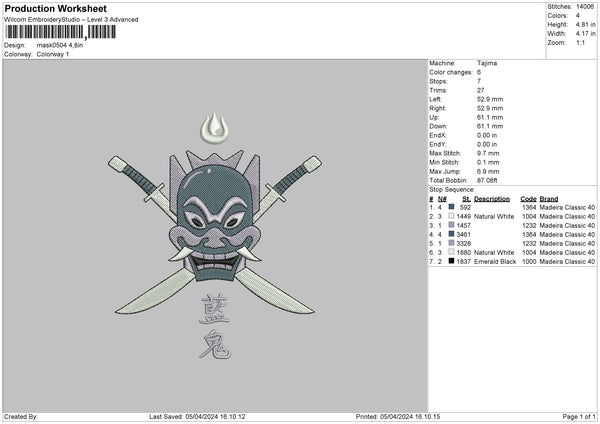The width and height of the screenshot is (600, 424).
Task: Click the Natural White swatch in row 1449
Action: [x=452, y=216]
